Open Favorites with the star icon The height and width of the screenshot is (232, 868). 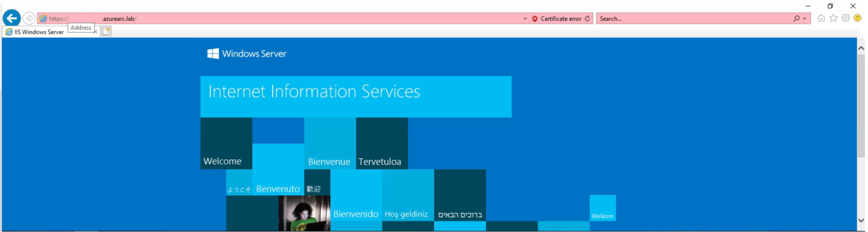(x=833, y=18)
